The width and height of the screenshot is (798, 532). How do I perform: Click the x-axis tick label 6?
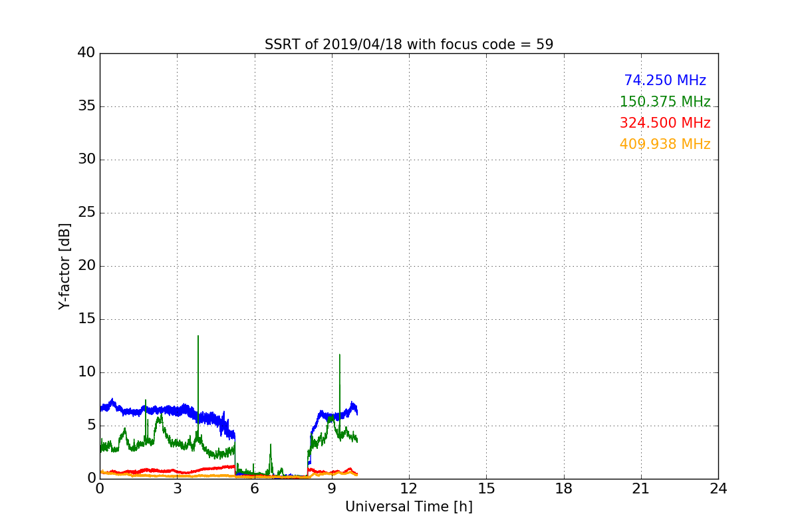255,489
